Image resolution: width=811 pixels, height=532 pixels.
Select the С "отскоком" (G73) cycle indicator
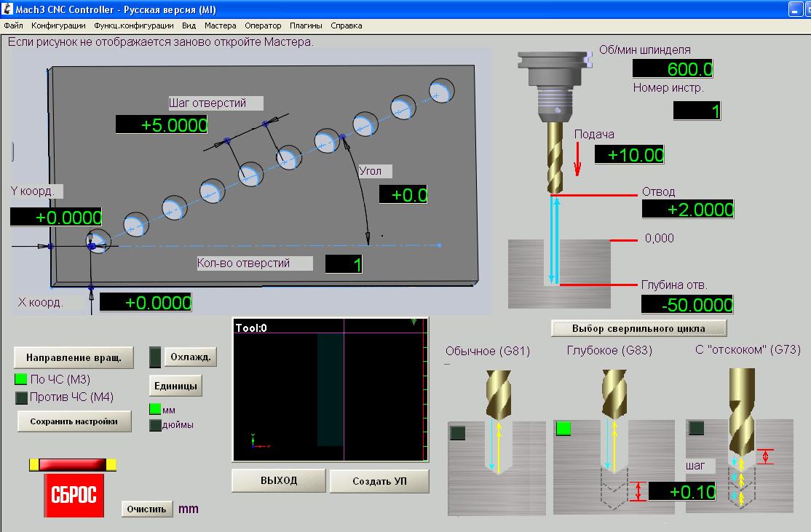click(696, 427)
